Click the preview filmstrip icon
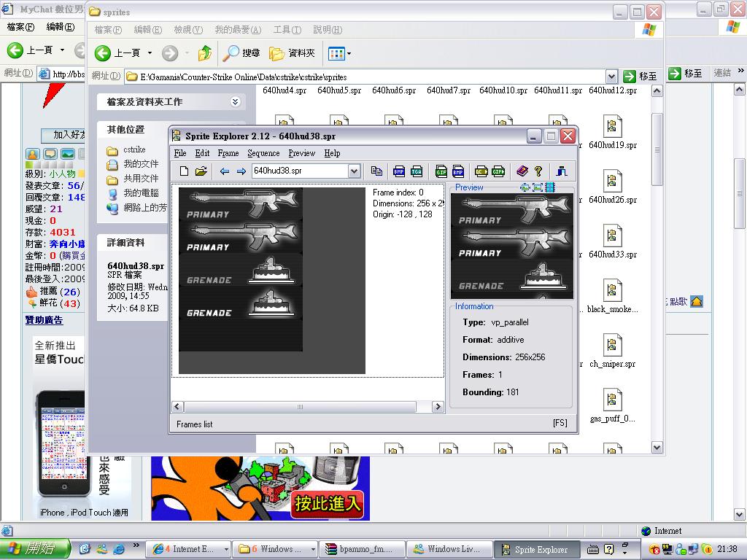747x560 pixels. (x=550, y=187)
